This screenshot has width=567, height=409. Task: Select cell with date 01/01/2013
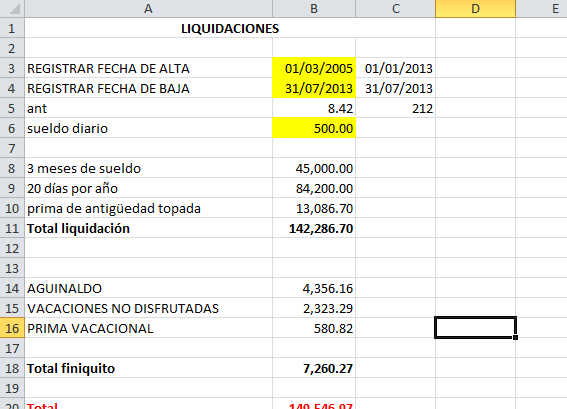(396, 68)
